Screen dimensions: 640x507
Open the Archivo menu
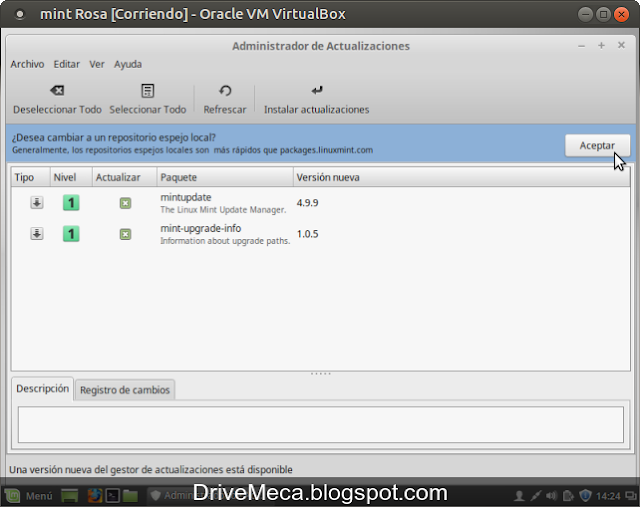27,64
